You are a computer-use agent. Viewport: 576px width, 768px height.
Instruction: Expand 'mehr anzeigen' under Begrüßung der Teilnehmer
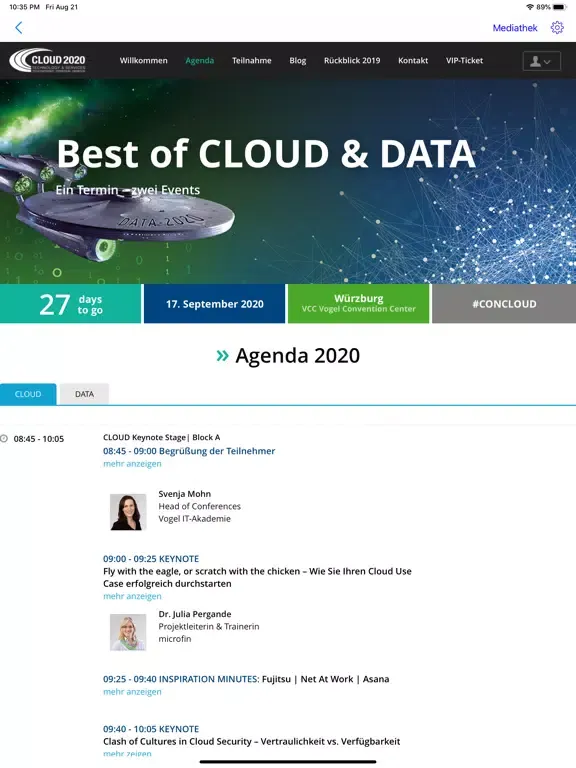pyautogui.click(x=132, y=463)
